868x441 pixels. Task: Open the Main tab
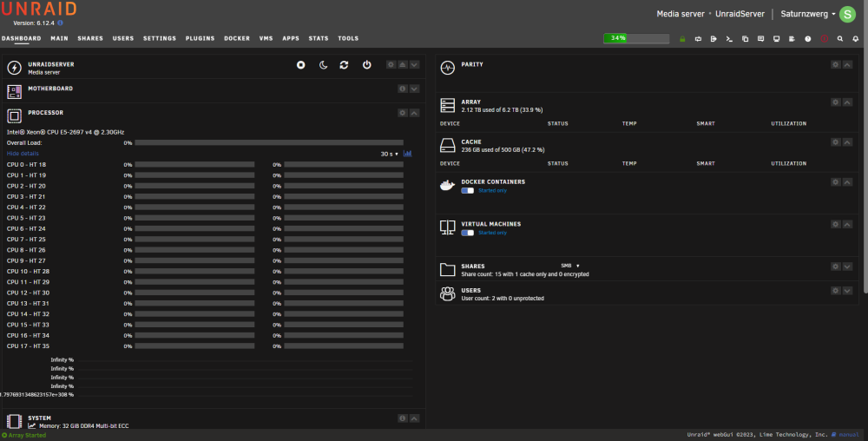pos(59,38)
